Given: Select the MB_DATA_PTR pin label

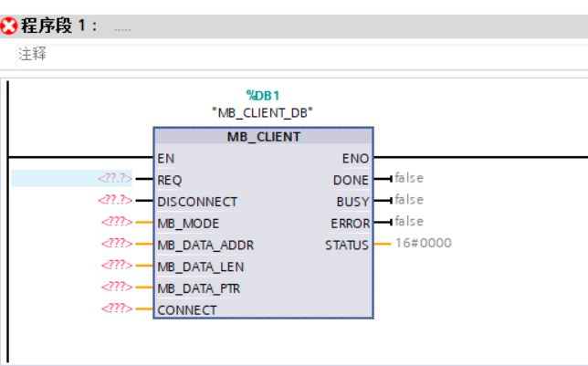Looking at the screenshot, I should tap(199, 288).
